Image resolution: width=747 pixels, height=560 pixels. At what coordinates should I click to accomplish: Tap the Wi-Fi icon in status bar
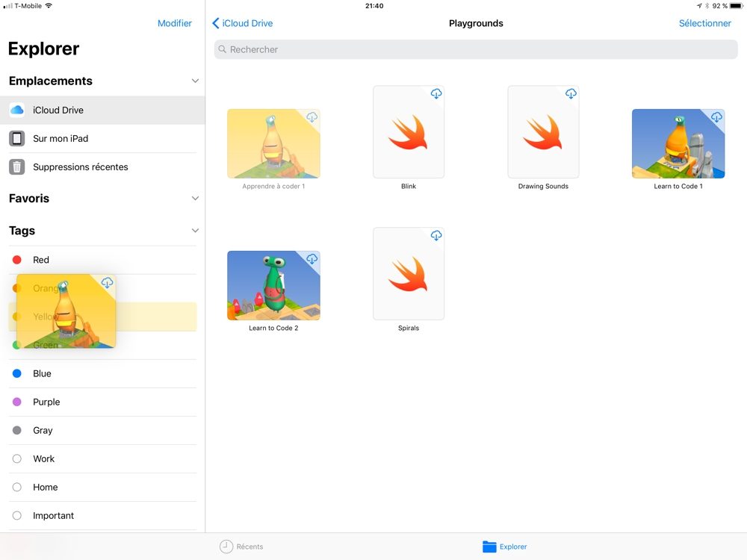click(49, 6)
